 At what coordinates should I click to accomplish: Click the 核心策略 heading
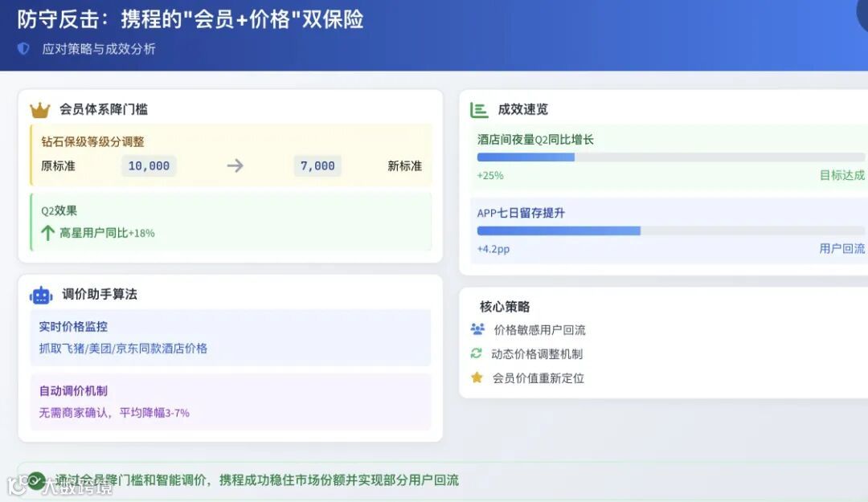(505, 307)
